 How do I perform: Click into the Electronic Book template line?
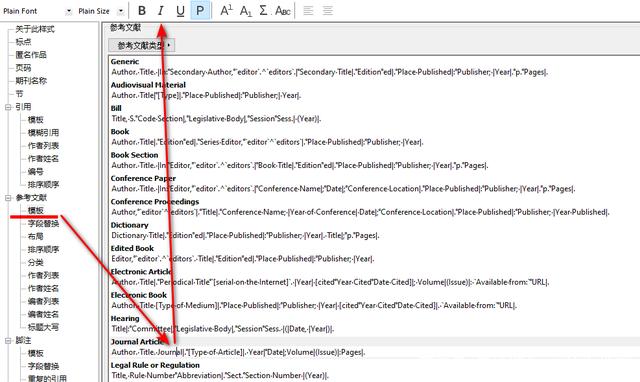(314, 305)
